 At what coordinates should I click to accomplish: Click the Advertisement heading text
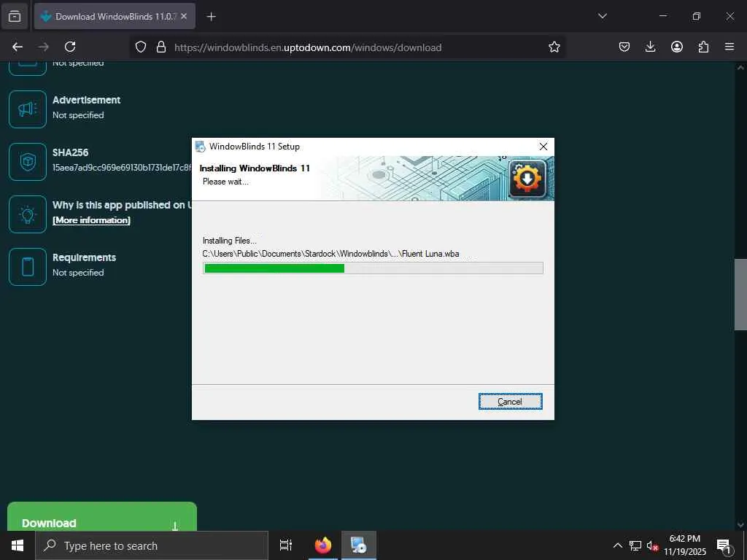point(86,100)
